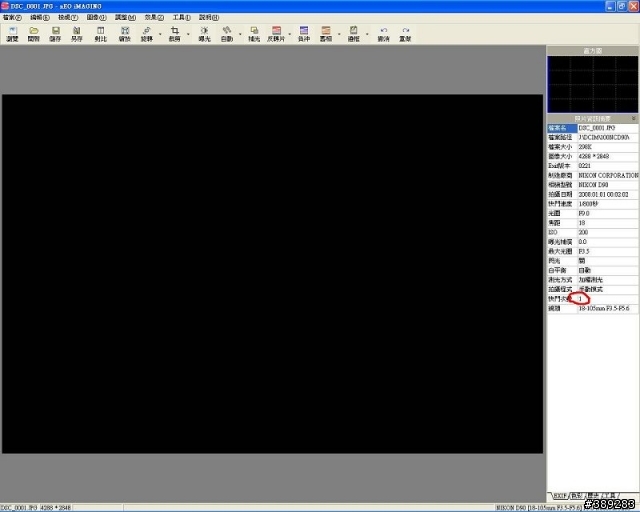
Task: Close the nEO iMAGING window
Action: coord(633,6)
